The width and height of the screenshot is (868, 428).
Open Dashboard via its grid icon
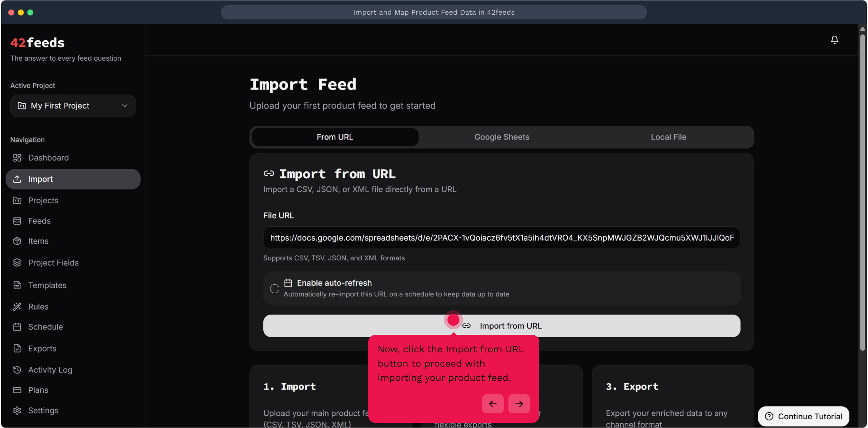coord(17,158)
